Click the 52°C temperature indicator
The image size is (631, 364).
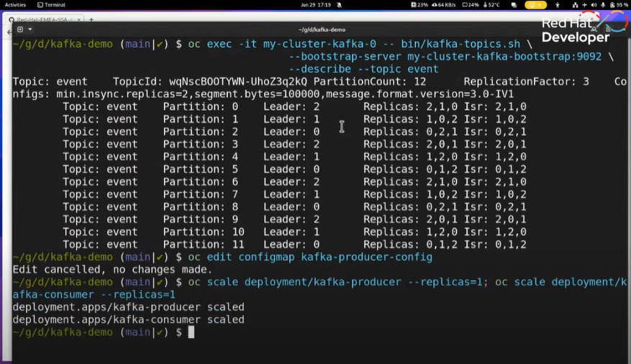(491, 5)
